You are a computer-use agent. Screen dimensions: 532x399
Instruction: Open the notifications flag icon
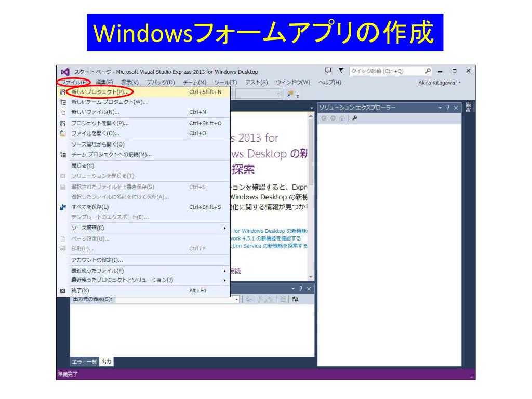coord(341,71)
